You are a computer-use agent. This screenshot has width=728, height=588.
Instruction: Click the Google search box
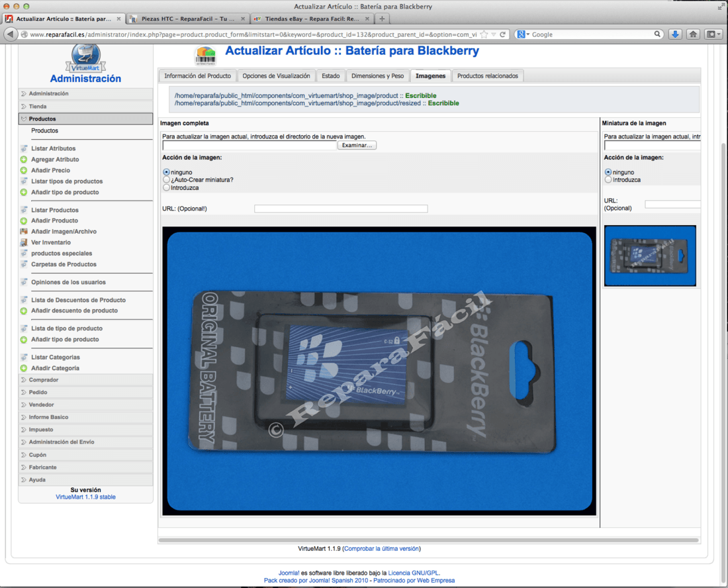pos(591,34)
